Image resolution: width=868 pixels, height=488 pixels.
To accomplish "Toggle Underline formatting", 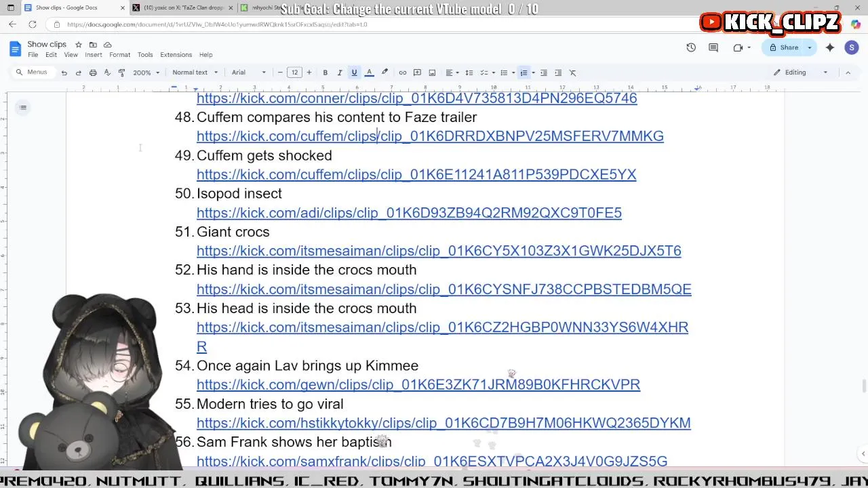I will tap(354, 73).
